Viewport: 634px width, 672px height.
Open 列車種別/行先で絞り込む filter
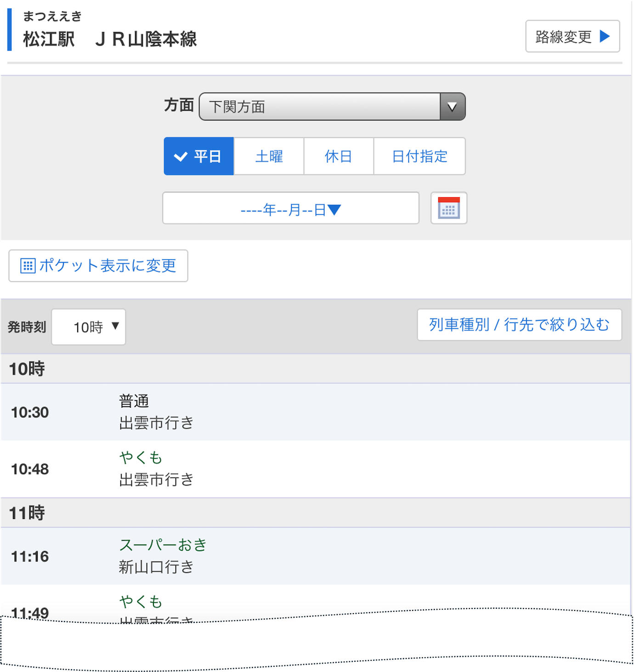pos(520,325)
